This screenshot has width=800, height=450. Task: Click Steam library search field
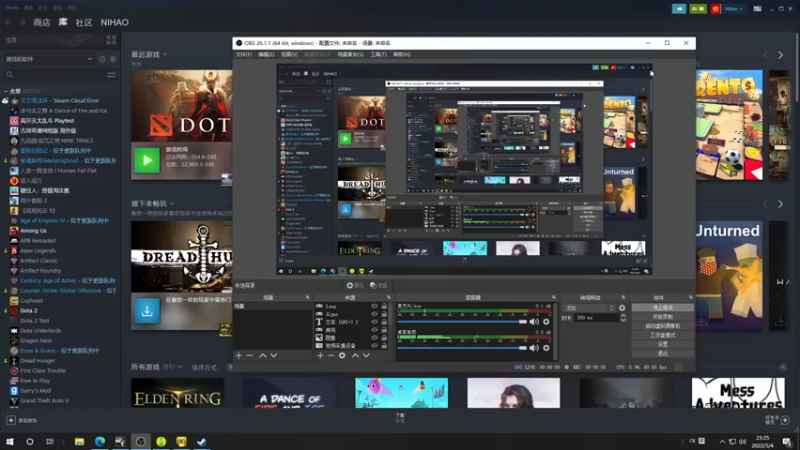click(54, 75)
